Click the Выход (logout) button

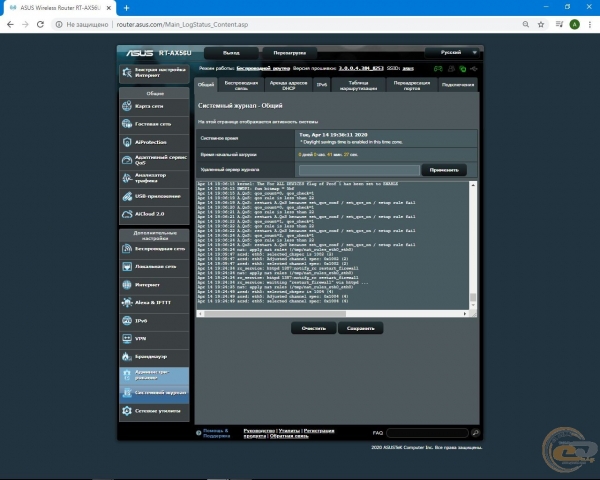tap(231, 53)
